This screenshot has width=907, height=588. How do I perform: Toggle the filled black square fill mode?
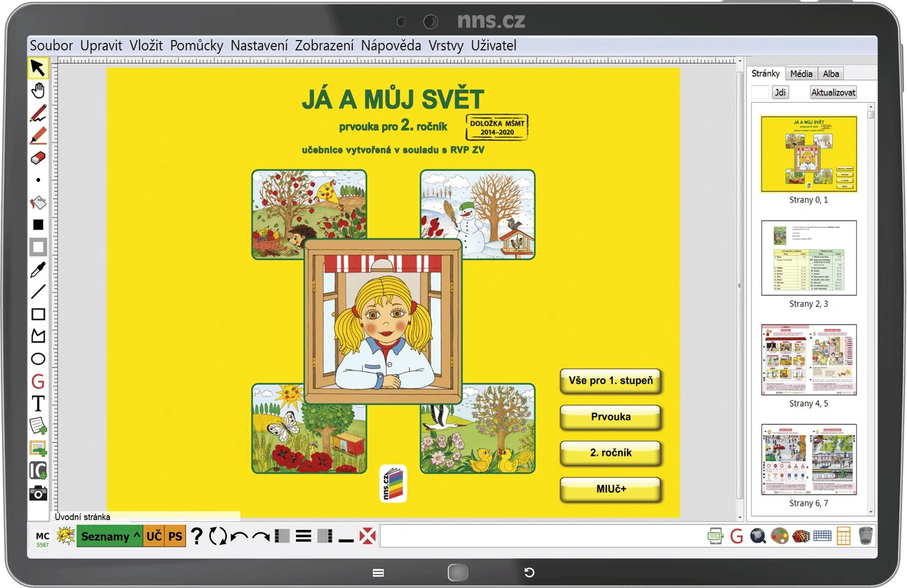pyautogui.click(x=38, y=225)
